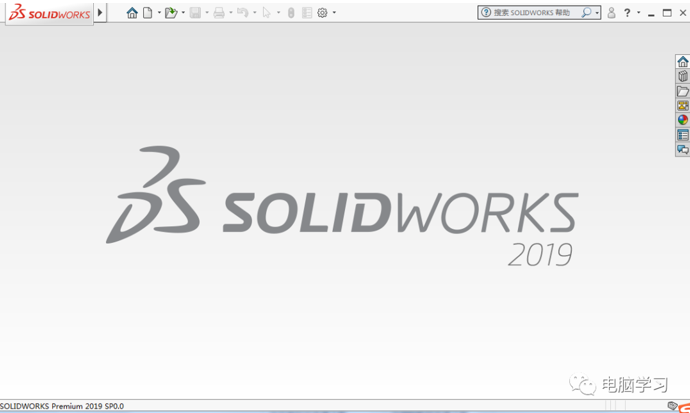The height and width of the screenshot is (413, 690).
Task: Open the Help question mark icon
Action: coord(627,13)
